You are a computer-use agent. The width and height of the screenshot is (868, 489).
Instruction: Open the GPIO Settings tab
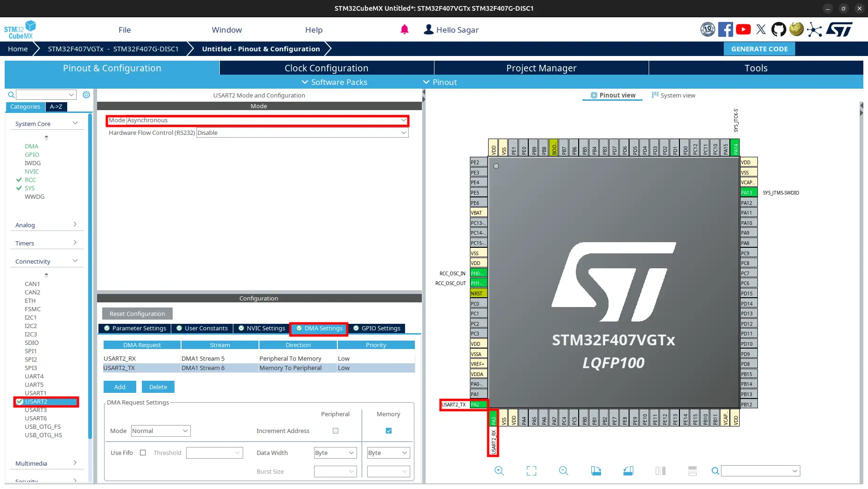coord(377,328)
